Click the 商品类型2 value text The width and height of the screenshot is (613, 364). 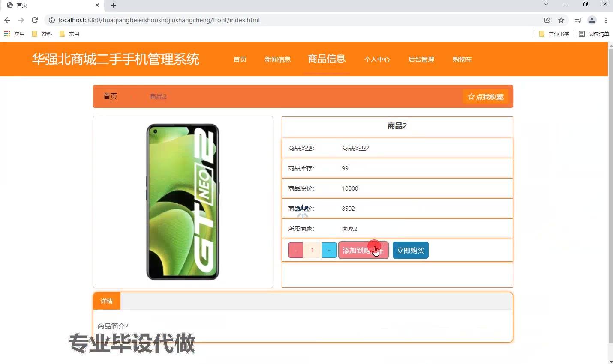[355, 148]
